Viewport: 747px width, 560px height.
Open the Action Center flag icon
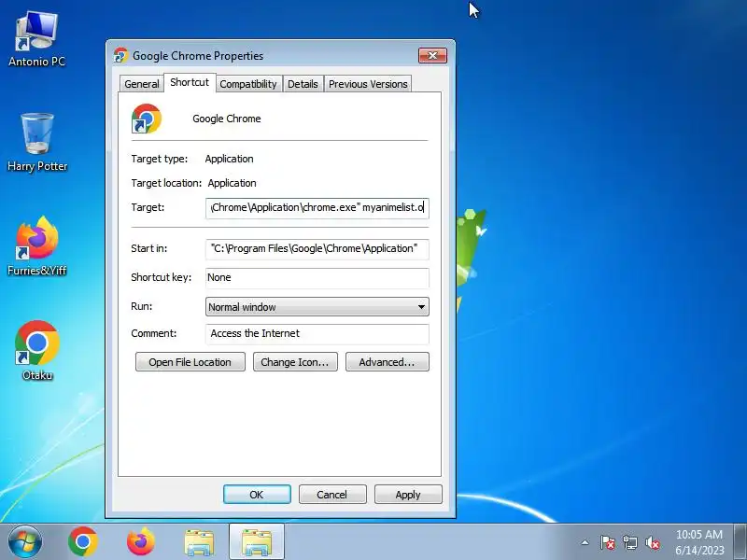(x=608, y=542)
